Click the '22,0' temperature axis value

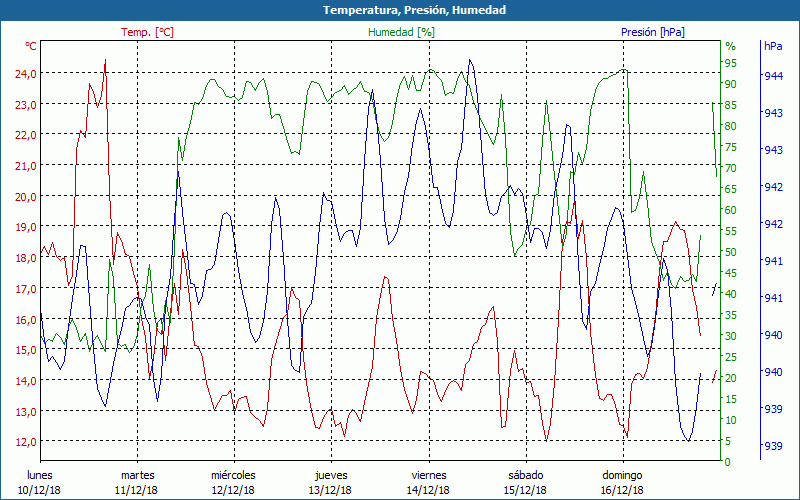(26, 135)
